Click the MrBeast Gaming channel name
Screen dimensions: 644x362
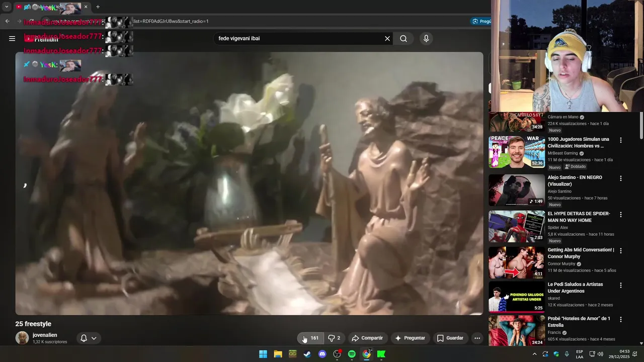click(562, 153)
